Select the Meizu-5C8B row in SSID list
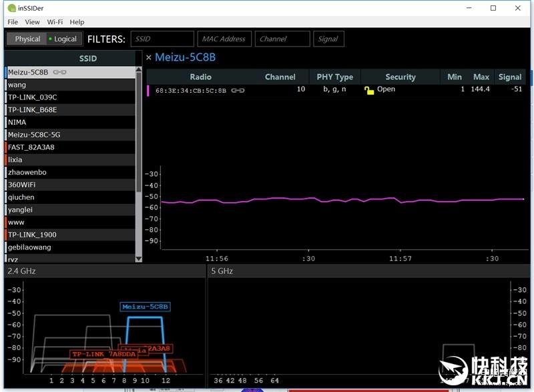Image resolution: width=534 pixels, height=392 pixels. 70,72
